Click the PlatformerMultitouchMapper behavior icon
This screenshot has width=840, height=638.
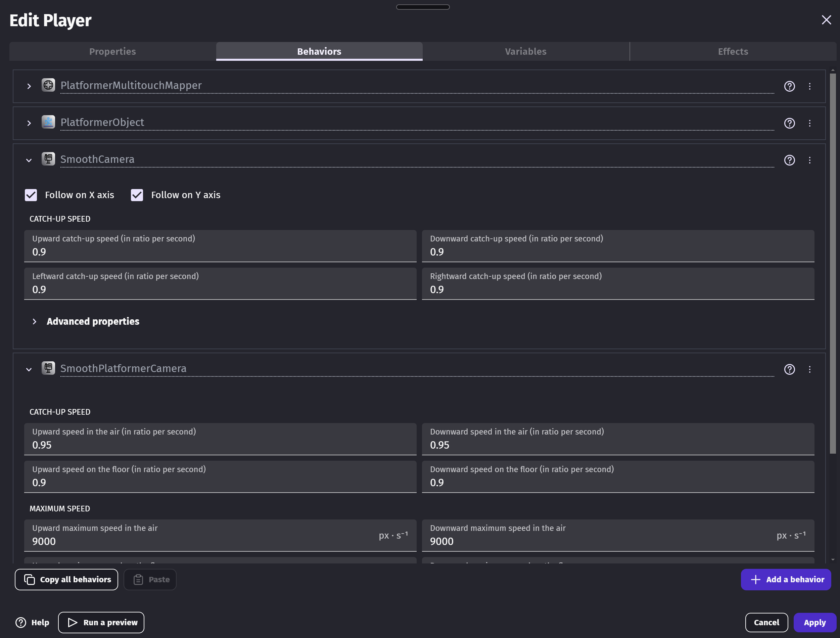48,85
